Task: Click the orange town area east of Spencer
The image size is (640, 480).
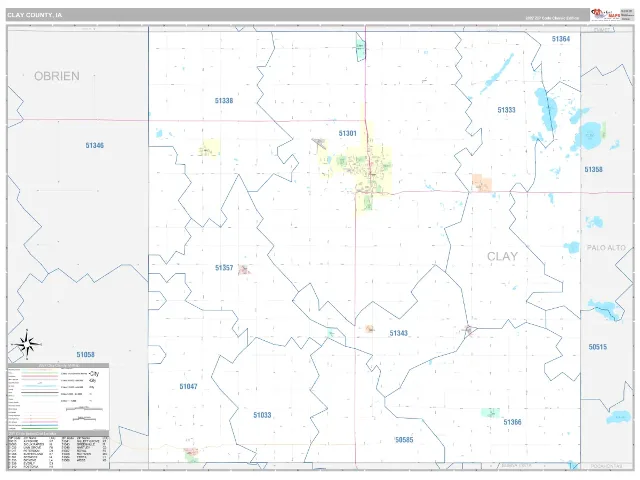Action: coord(482,183)
